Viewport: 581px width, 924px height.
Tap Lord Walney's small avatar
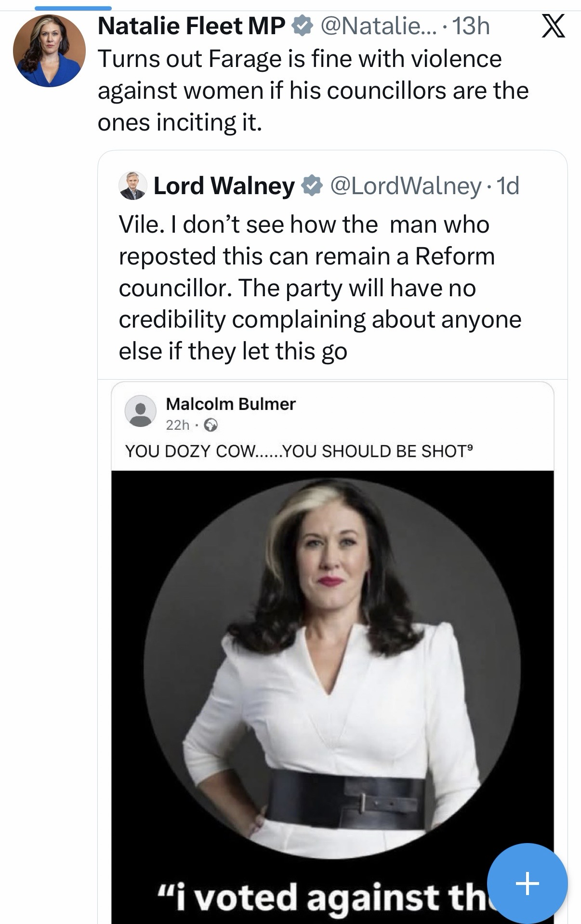coord(132,185)
